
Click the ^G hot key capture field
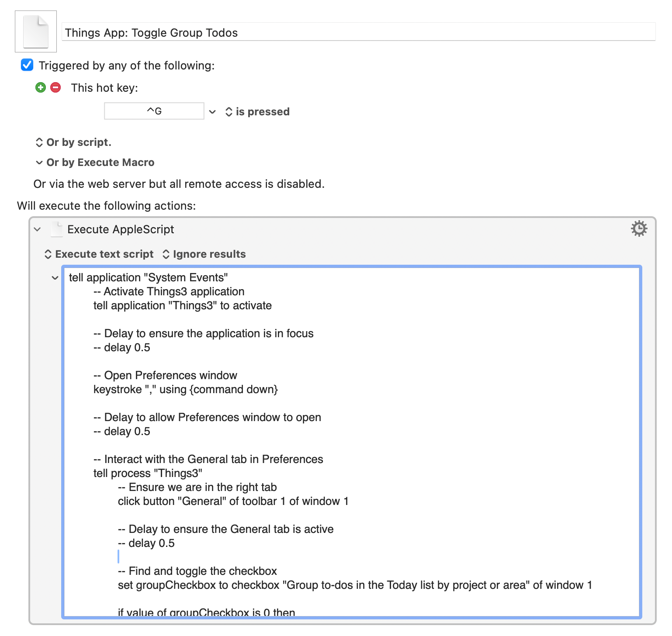[154, 111]
